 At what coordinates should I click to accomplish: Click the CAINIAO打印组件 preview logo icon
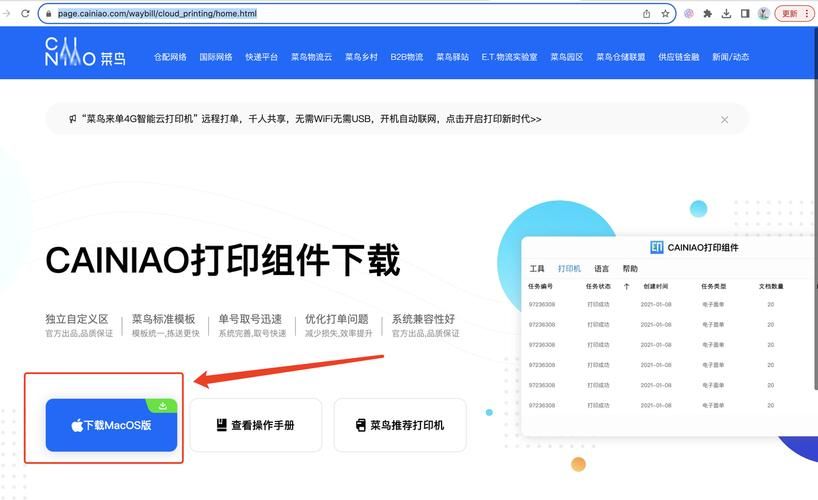tap(656, 247)
